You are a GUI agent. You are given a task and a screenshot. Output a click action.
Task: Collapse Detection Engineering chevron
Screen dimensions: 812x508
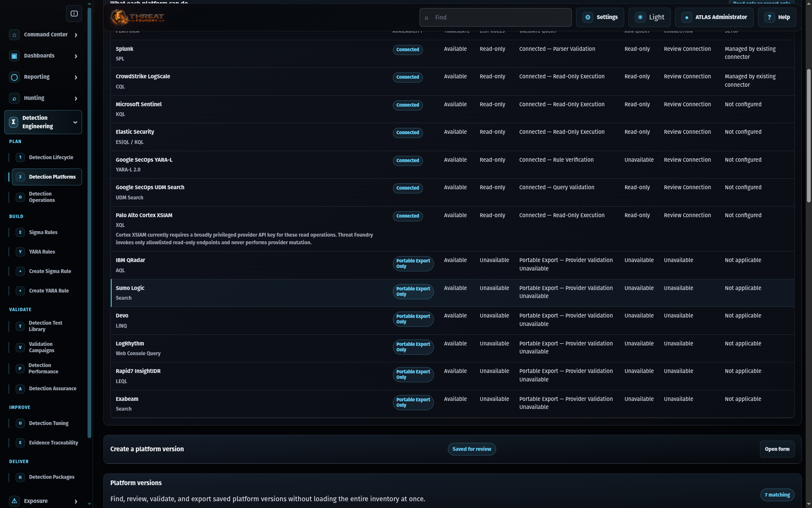coord(75,122)
